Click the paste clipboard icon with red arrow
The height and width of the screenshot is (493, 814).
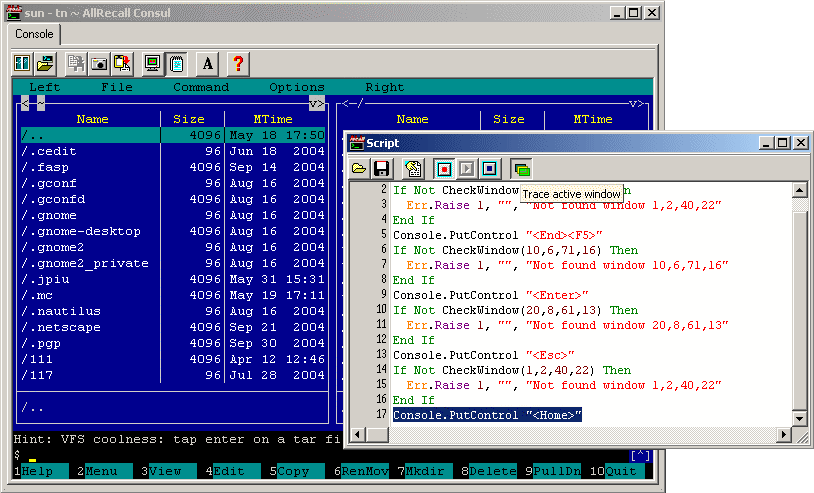122,63
